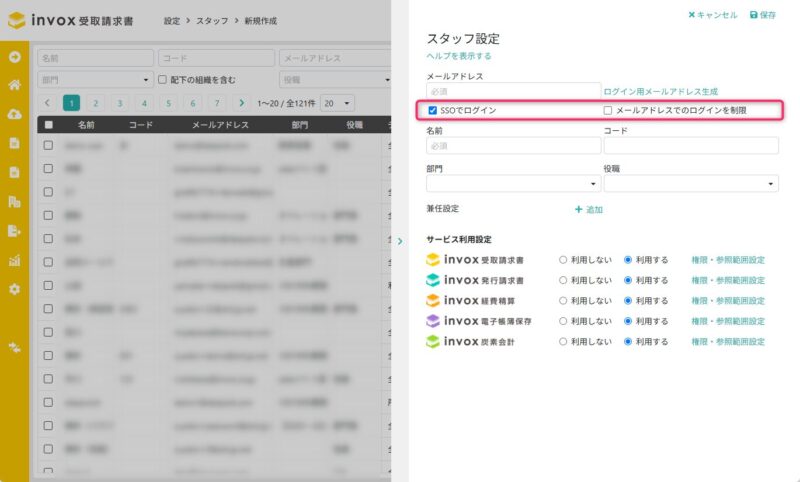Select 利用しない for invox 発行請求書
Viewport: 800px width, 482px height.
click(563, 280)
